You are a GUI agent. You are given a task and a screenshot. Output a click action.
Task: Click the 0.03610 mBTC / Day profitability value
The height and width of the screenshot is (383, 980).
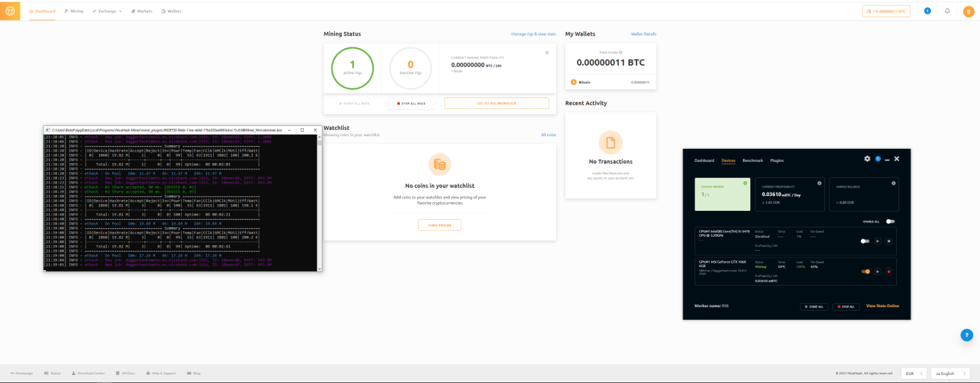pos(781,194)
